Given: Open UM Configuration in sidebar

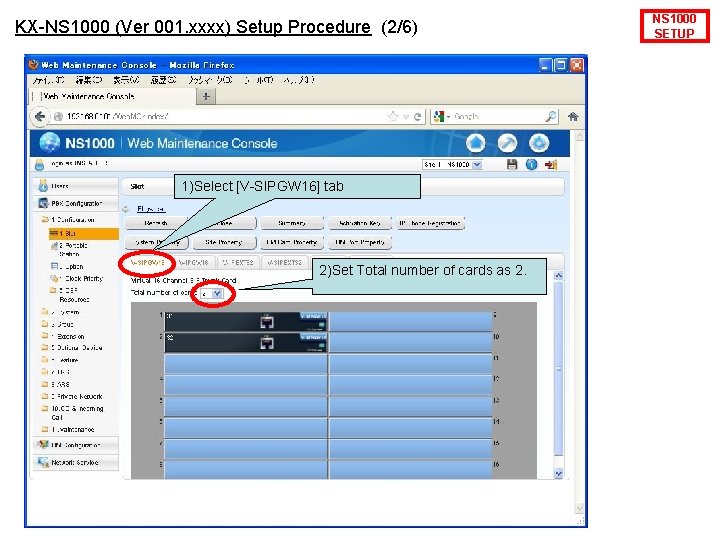Looking at the screenshot, I should [76, 445].
